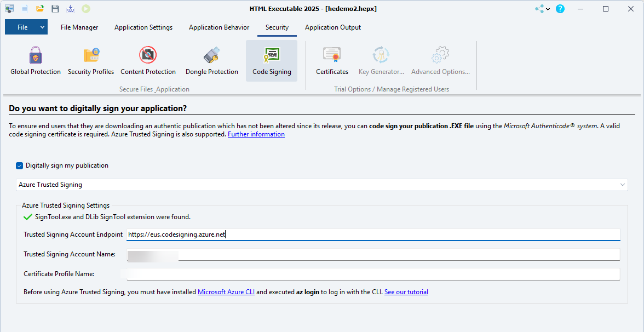Select the Code Signing panel icon
The image size is (644, 332).
pyautogui.click(x=272, y=60)
